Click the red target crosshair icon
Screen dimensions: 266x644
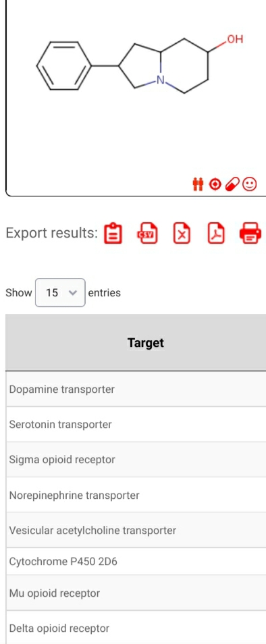[x=215, y=184]
